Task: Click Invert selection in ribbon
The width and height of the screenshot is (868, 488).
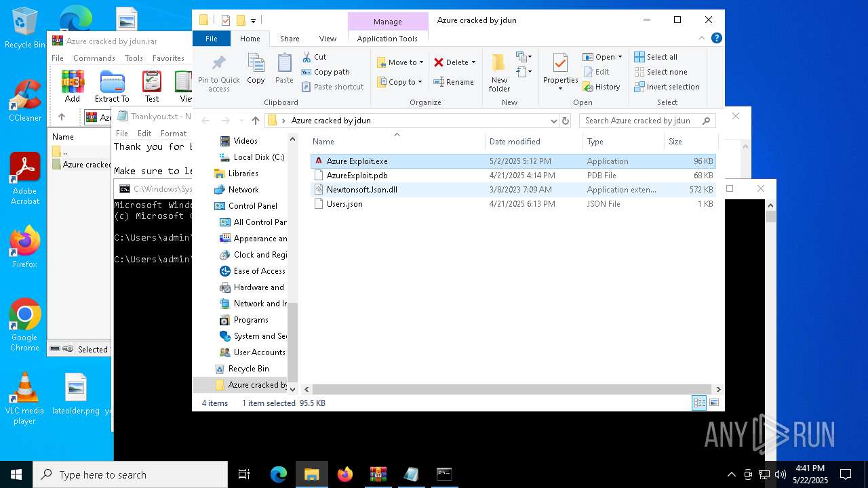Action: [x=667, y=87]
